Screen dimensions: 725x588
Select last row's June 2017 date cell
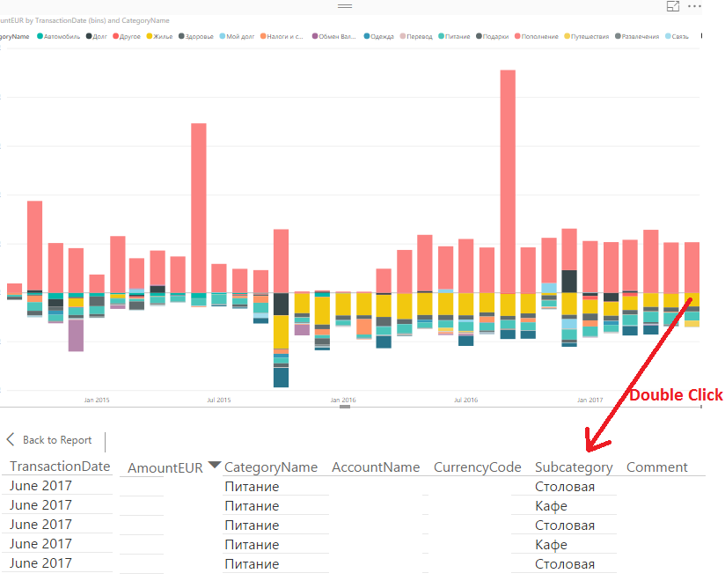(40, 563)
